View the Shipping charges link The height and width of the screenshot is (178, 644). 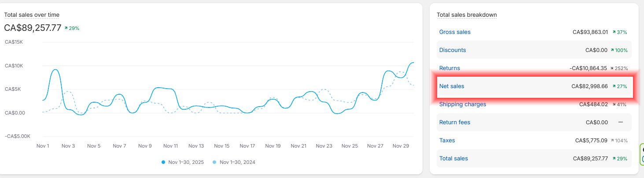463,104
